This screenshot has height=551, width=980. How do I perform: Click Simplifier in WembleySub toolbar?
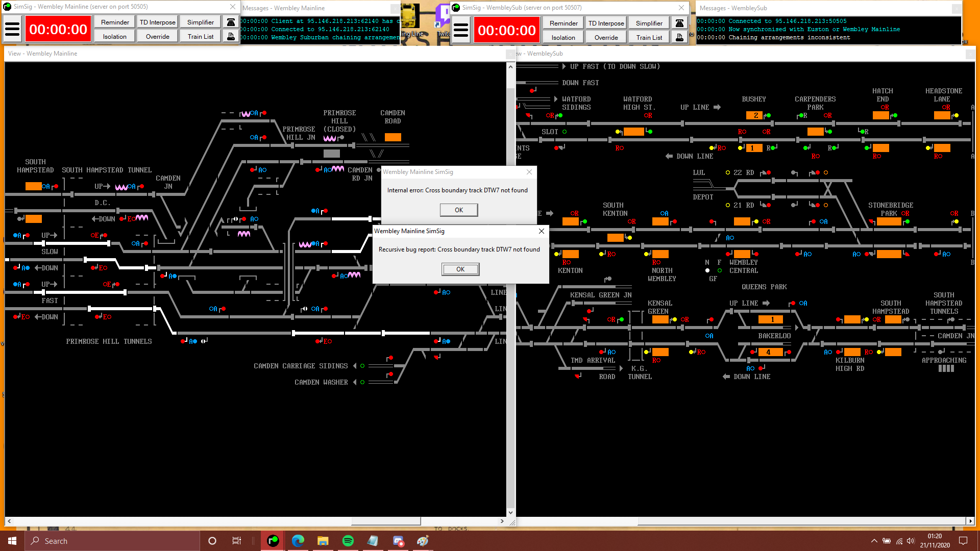pyautogui.click(x=649, y=23)
